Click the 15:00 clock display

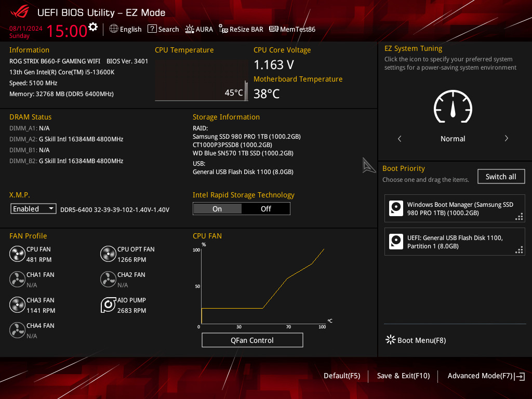click(x=67, y=31)
